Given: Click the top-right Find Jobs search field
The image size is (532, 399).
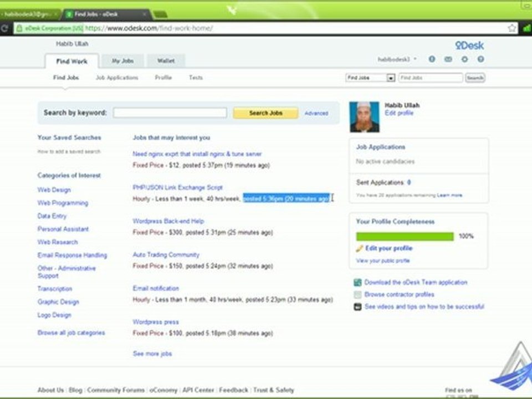Looking at the screenshot, I should [431, 78].
